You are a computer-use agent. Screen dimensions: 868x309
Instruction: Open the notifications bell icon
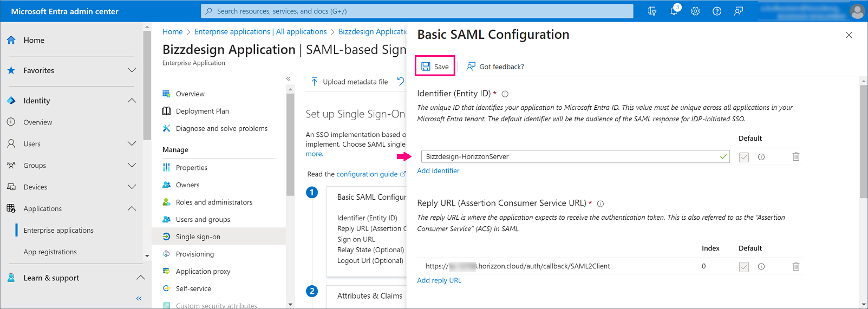click(x=674, y=11)
